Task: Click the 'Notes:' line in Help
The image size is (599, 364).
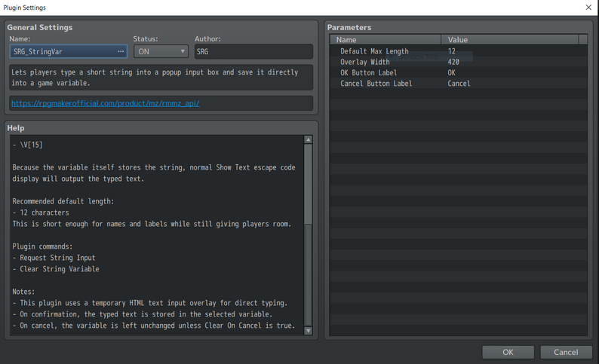Action: pyautogui.click(x=23, y=292)
